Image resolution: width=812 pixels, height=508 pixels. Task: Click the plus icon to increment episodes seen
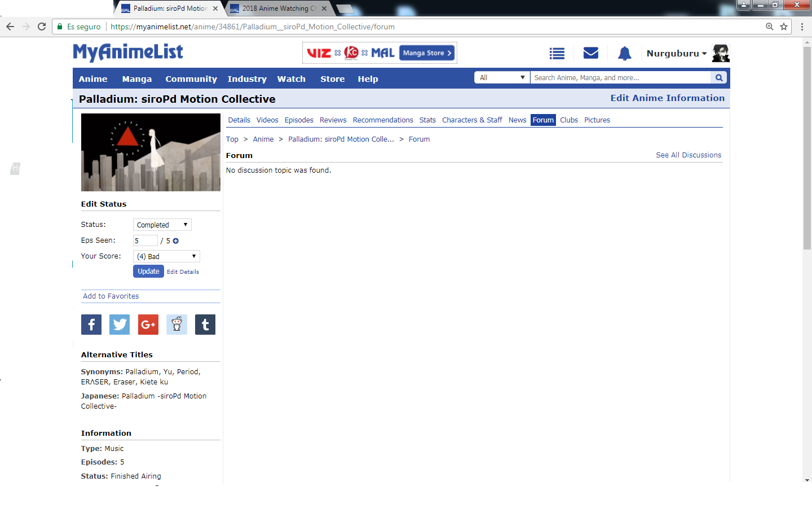point(176,241)
